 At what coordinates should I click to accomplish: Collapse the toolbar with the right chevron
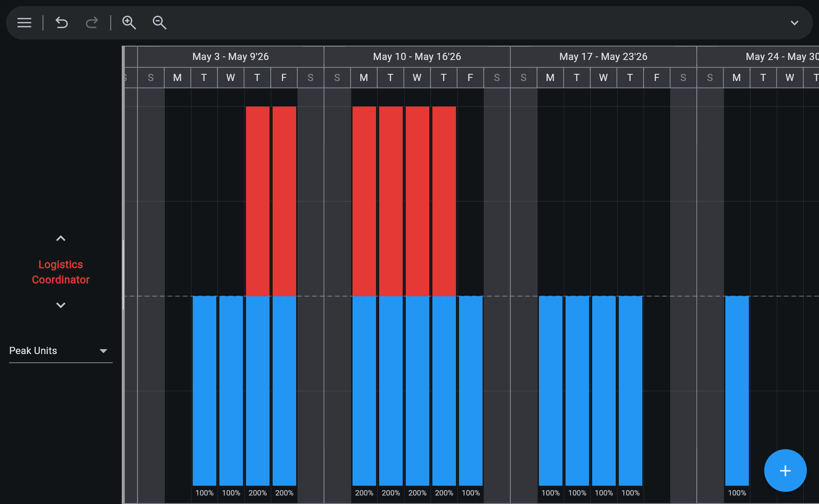794,22
